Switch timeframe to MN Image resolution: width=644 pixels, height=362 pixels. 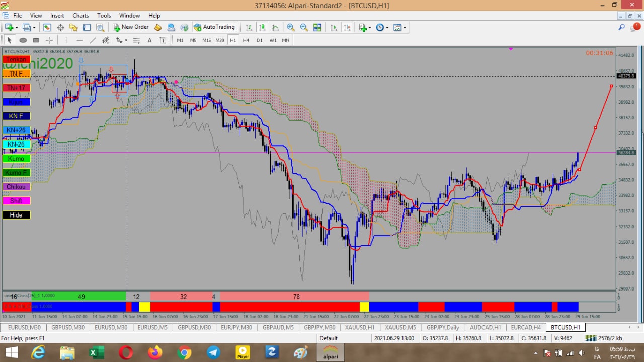(x=286, y=40)
